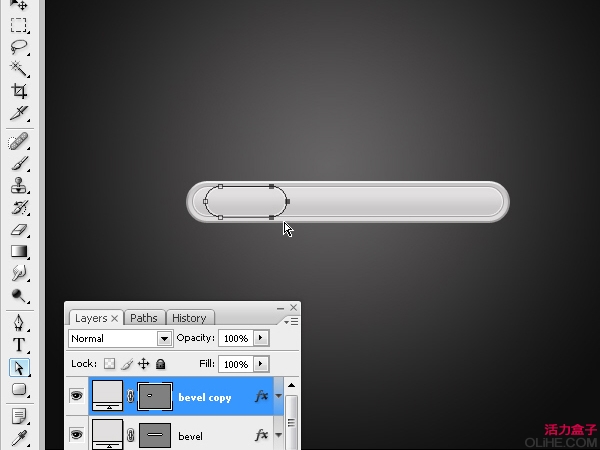Toggle the lock all padlock icon
Viewport: 600px width, 450px height.
(161, 364)
